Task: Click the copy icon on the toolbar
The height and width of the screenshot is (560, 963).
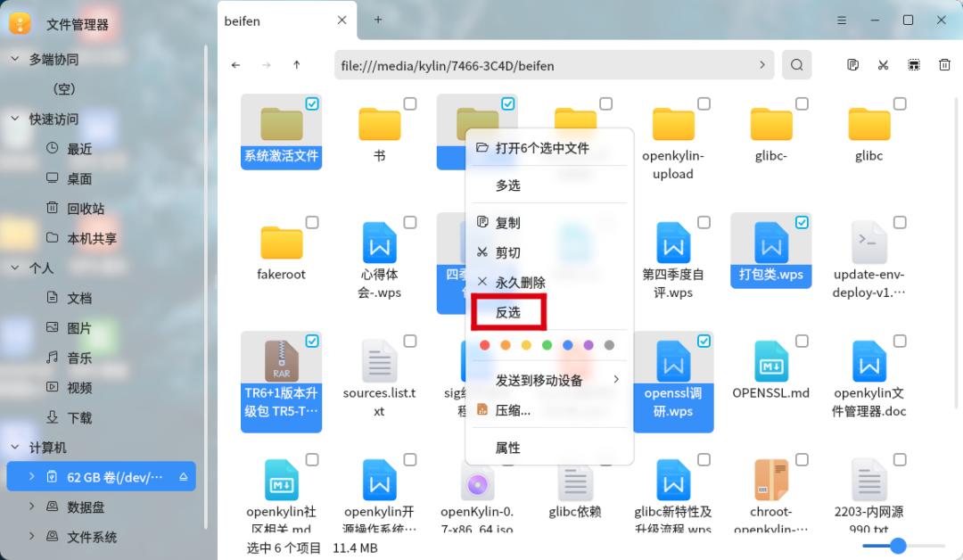Action: 852,64
